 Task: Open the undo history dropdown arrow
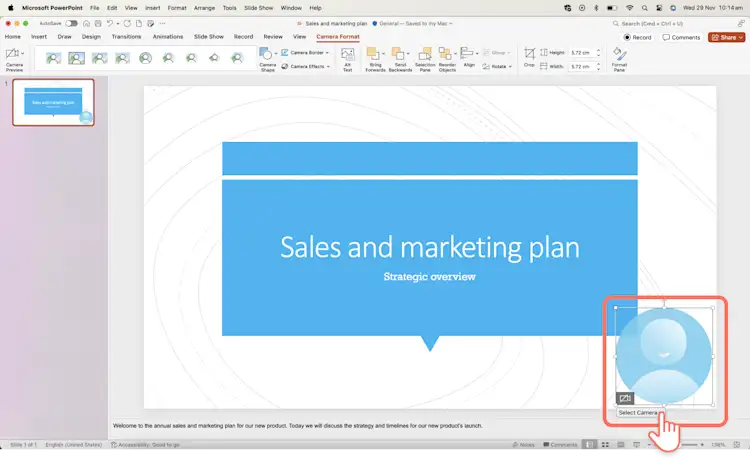point(118,23)
